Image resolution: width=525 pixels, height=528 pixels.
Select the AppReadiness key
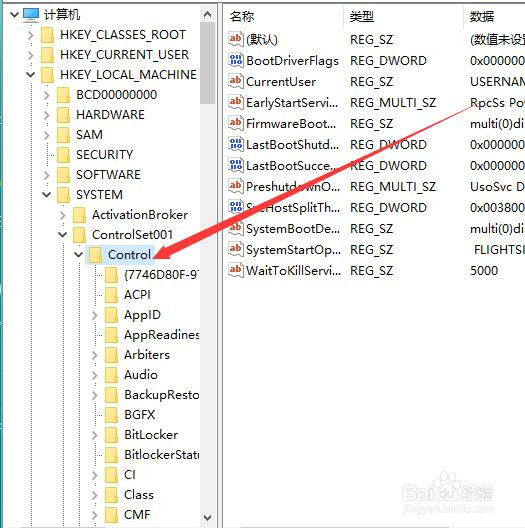click(161, 335)
